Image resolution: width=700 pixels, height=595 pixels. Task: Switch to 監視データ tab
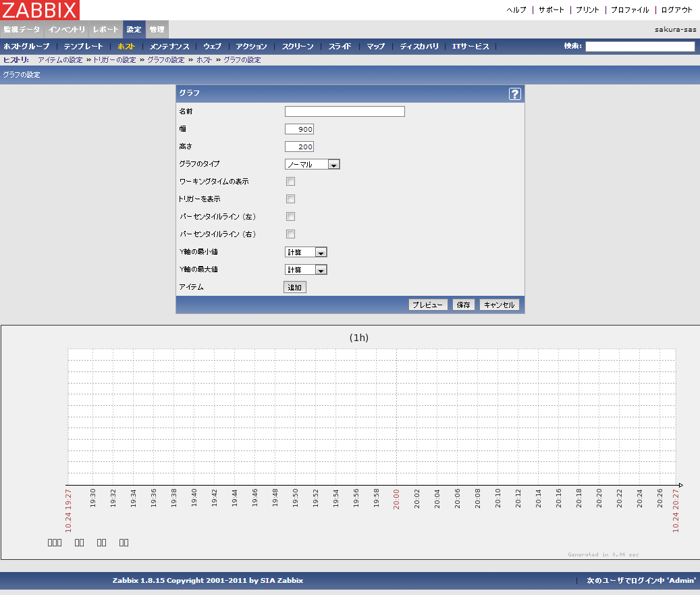coord(22,30)
